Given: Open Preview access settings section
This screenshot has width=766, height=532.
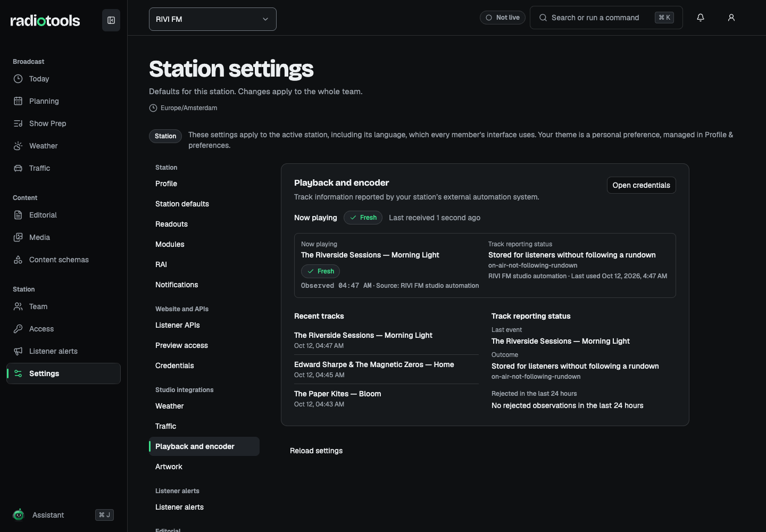Looking at the screenshot, I should click(x=204, y=345).
